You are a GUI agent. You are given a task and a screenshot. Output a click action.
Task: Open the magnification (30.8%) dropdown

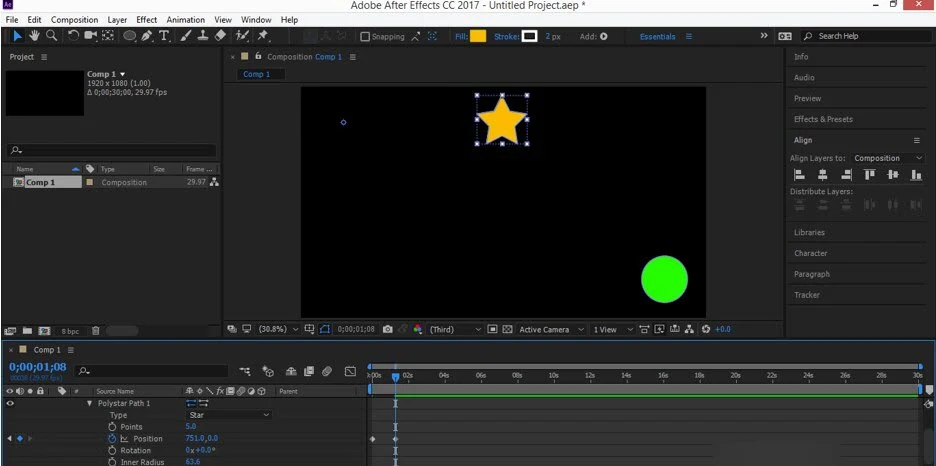[x=278, y=329]
